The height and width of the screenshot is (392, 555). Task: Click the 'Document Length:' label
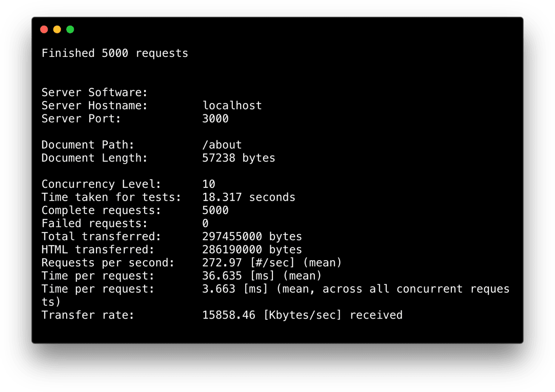(94, 158)
